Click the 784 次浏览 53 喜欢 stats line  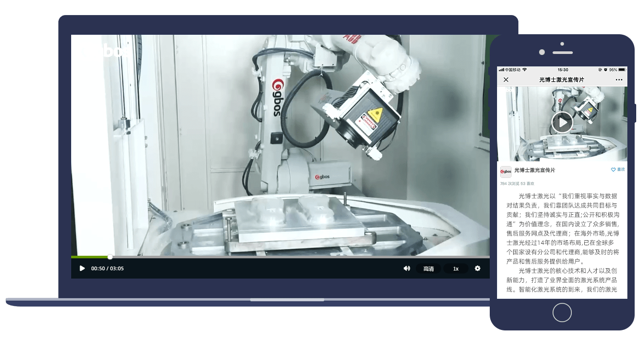pyautogui.click(x=517, y=184)
